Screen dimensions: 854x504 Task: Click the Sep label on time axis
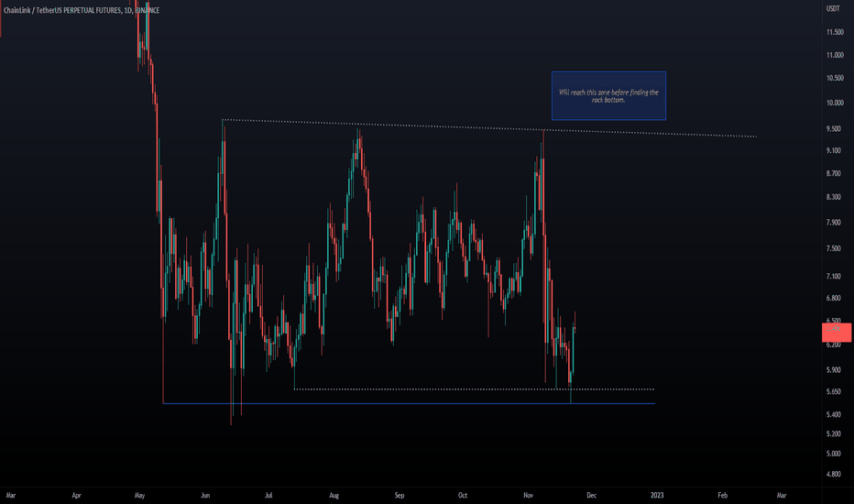click(x=400, y=495)
